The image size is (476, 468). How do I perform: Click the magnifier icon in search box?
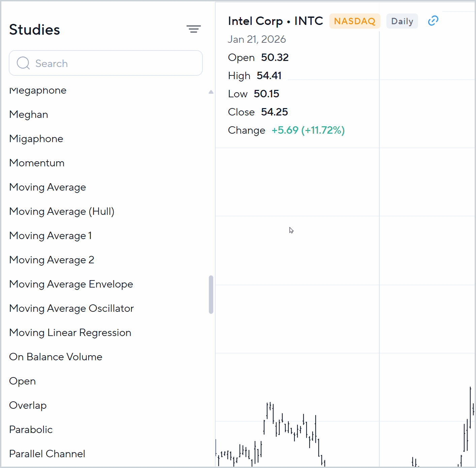(23, 63)
